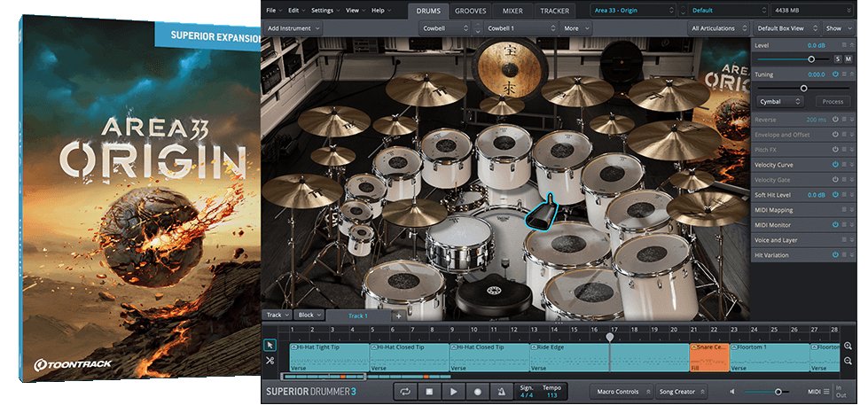This screenshot has width=868, height=405.
Task: Click the record button in the transport
Action: [x=478, y=391]
